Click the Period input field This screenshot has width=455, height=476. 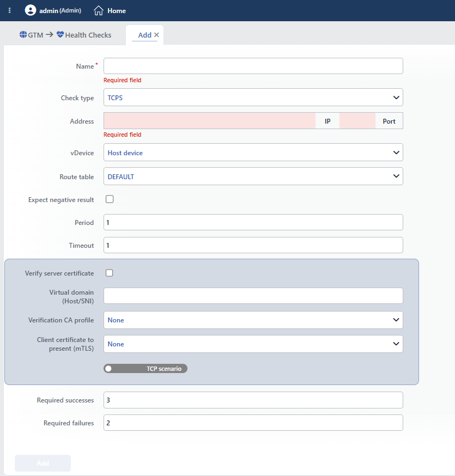tap(253, 222)
